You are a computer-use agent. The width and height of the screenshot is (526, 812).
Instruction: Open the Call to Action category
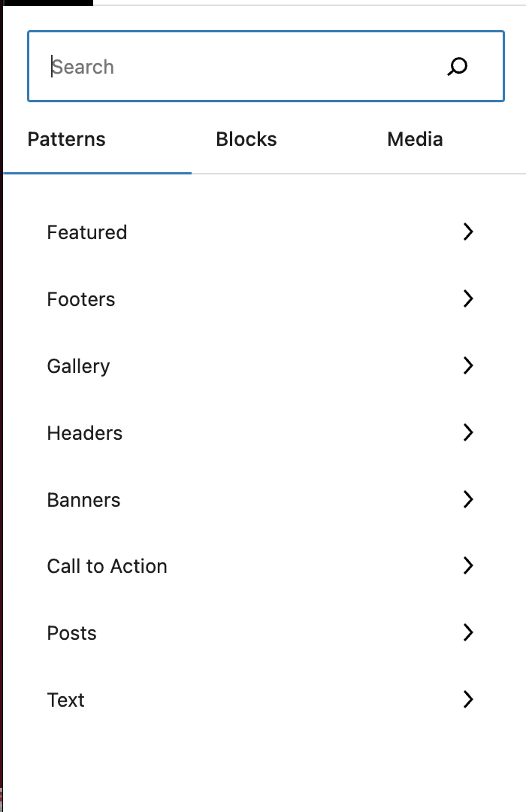point(107,565)
